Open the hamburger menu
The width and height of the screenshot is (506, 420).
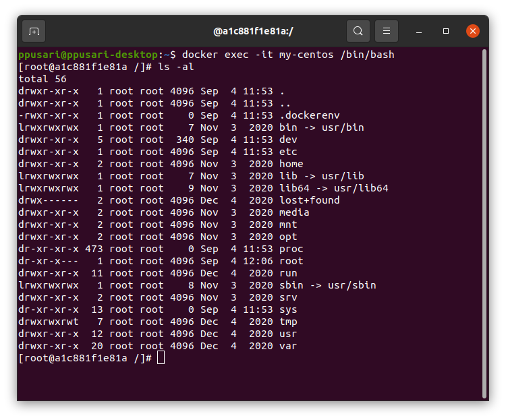(x=387, y=31)
